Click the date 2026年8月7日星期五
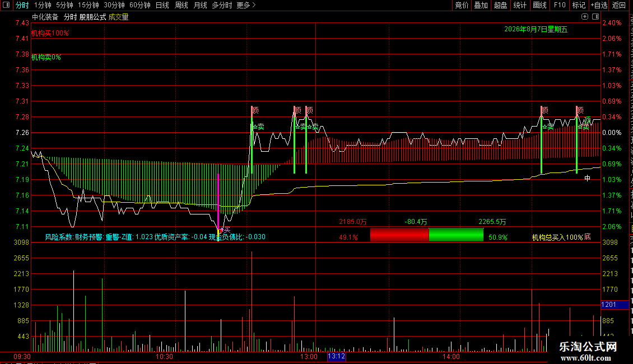Screen dimensions: 633x364 click(x=536, y=29)
